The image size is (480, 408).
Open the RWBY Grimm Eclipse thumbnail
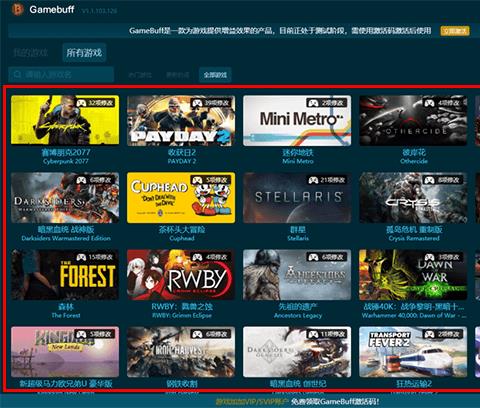click(x=181, y=275)
